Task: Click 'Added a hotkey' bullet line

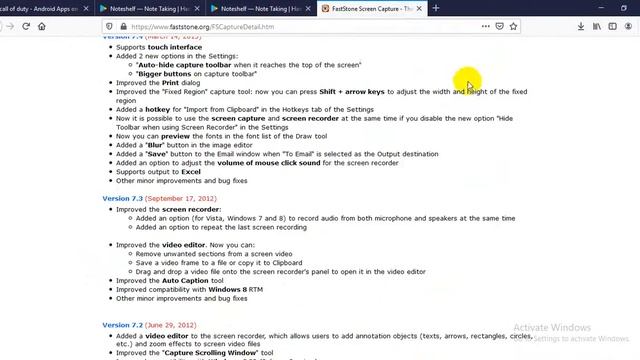Action: [x=245, y=109]
